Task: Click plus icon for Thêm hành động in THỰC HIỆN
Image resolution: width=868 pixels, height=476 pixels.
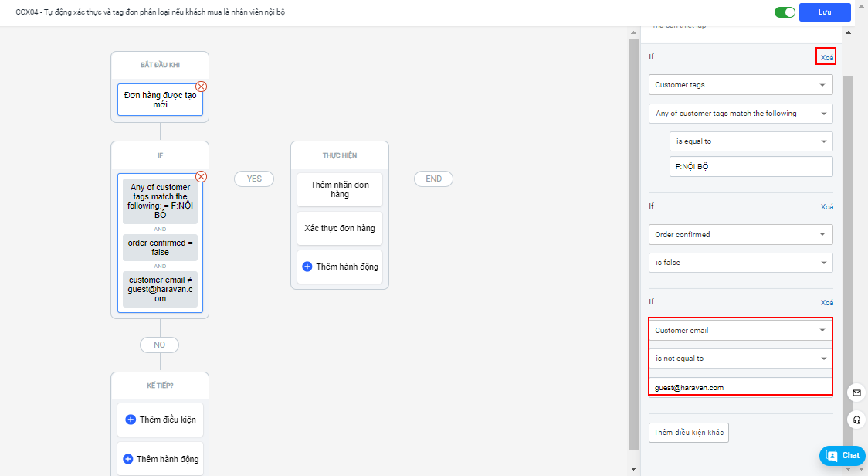Action: coord(307,267)
